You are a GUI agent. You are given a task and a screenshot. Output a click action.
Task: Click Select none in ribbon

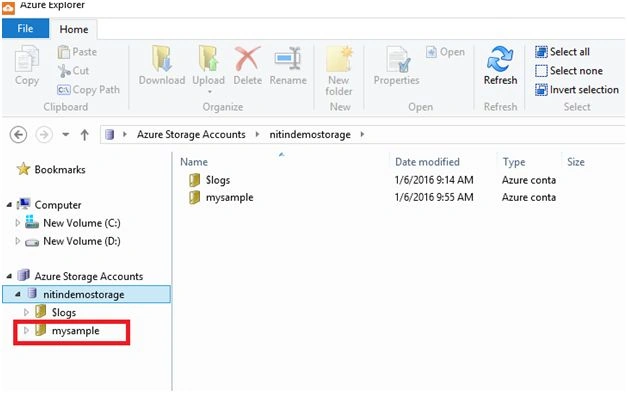pos(569,71)
